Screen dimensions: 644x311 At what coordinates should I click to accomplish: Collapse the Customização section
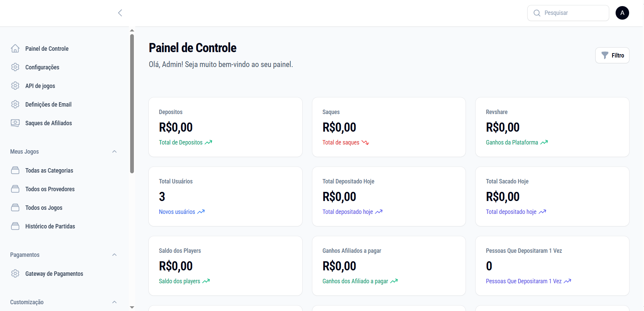(x=114, y=302)
